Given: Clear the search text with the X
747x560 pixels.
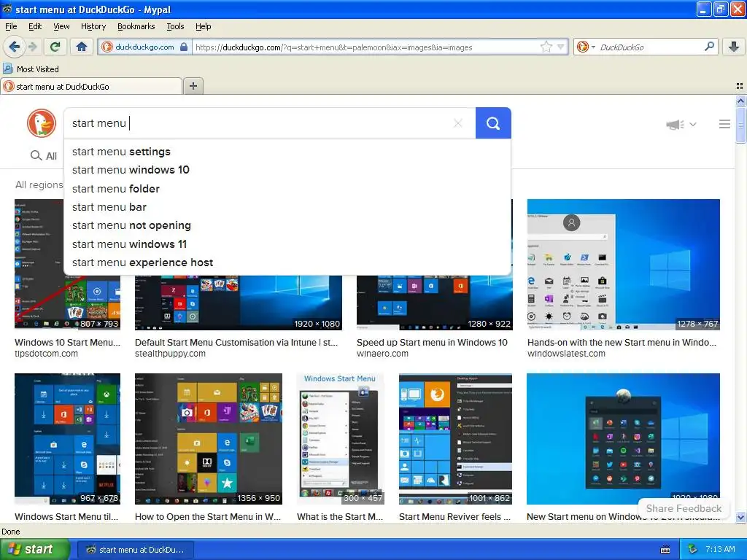Looking at the screenshot, I should pos(458,123).
